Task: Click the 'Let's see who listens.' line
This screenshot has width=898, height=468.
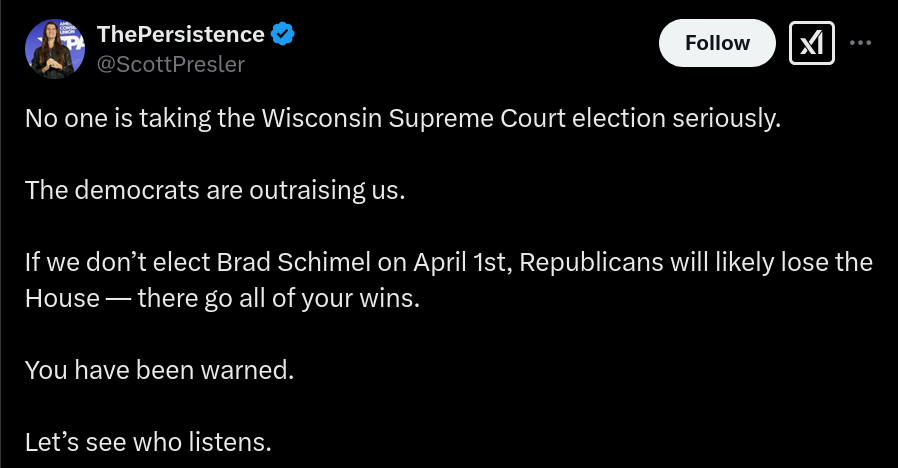Action: click(x=148, y=442)
